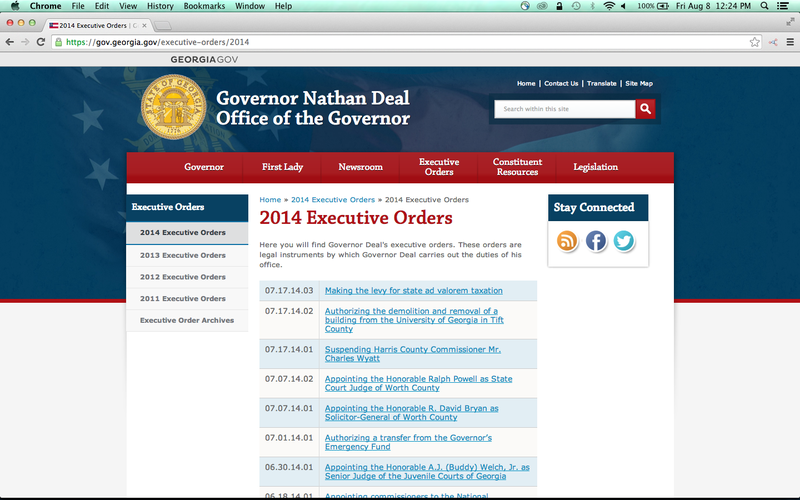Open the Newsroom navigation tab
Image resolution: width=800 pixels, height=500 pixels.
pos(360,167)
